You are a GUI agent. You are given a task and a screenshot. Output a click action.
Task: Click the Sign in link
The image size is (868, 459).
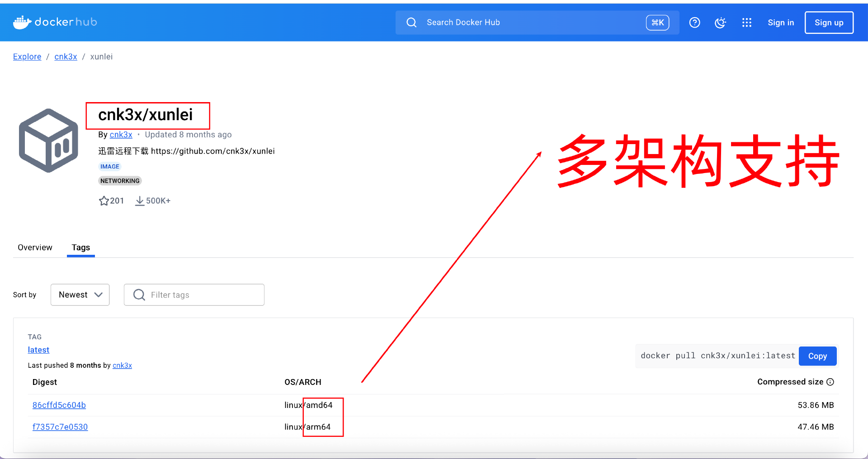point(781,22)
